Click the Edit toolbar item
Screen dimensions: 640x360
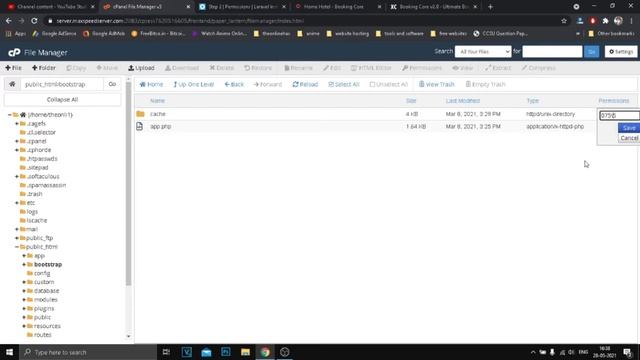(332, 68)
